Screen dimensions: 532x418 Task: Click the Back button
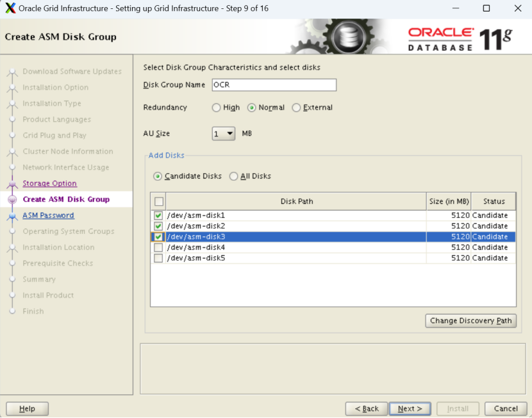point(366,408)
